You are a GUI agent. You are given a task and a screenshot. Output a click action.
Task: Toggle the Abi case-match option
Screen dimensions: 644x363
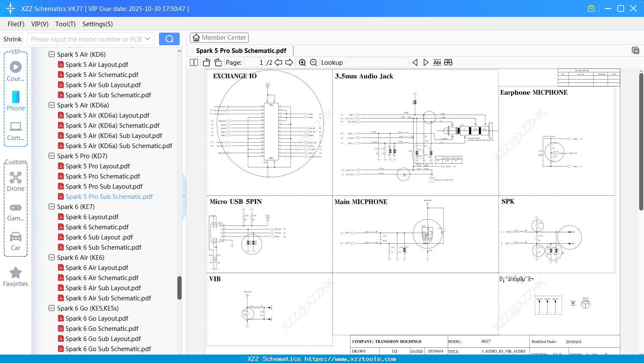pyautogui.click(x=437, y=62)
